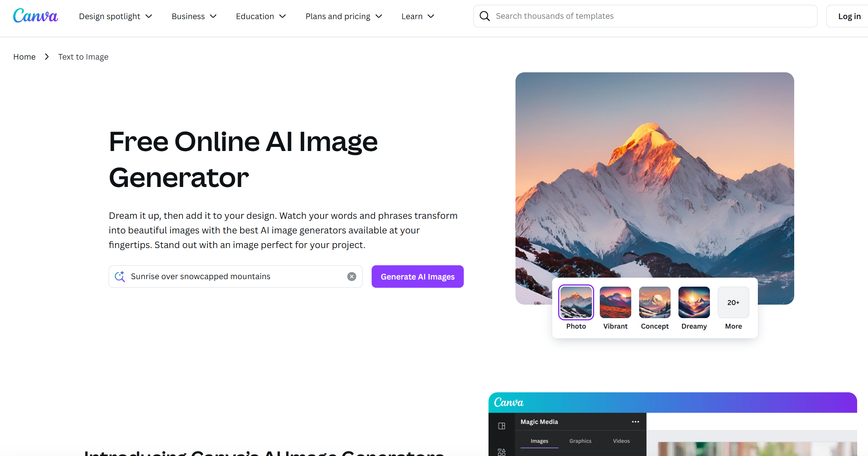Screen dimensions: 868x456
Task: Click the Canva logo in header
Action: (x=36, y=16)
